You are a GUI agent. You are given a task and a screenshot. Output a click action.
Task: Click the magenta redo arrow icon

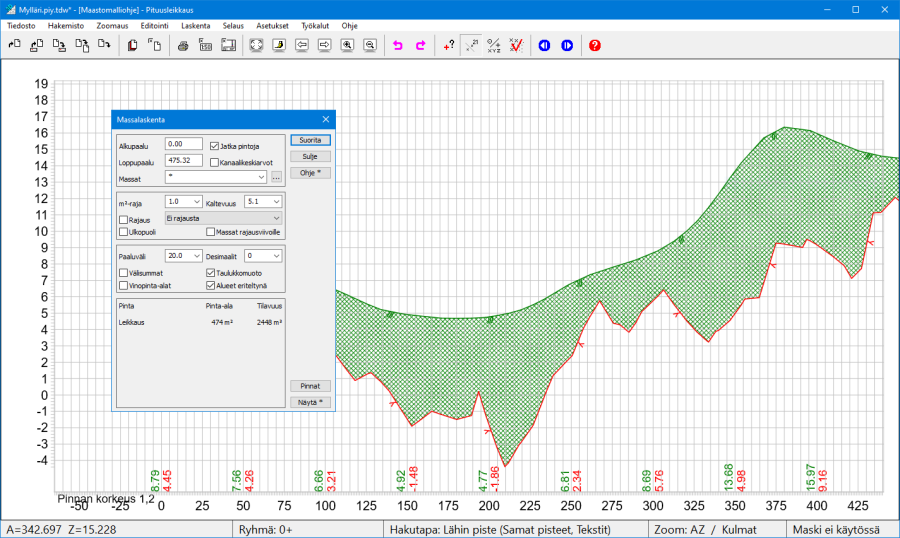420,45
